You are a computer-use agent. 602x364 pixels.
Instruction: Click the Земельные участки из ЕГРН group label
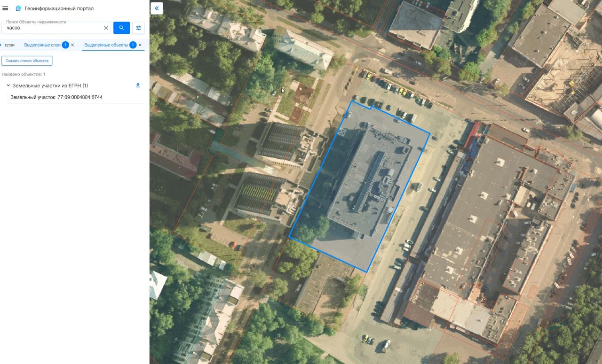click(50, 85)
